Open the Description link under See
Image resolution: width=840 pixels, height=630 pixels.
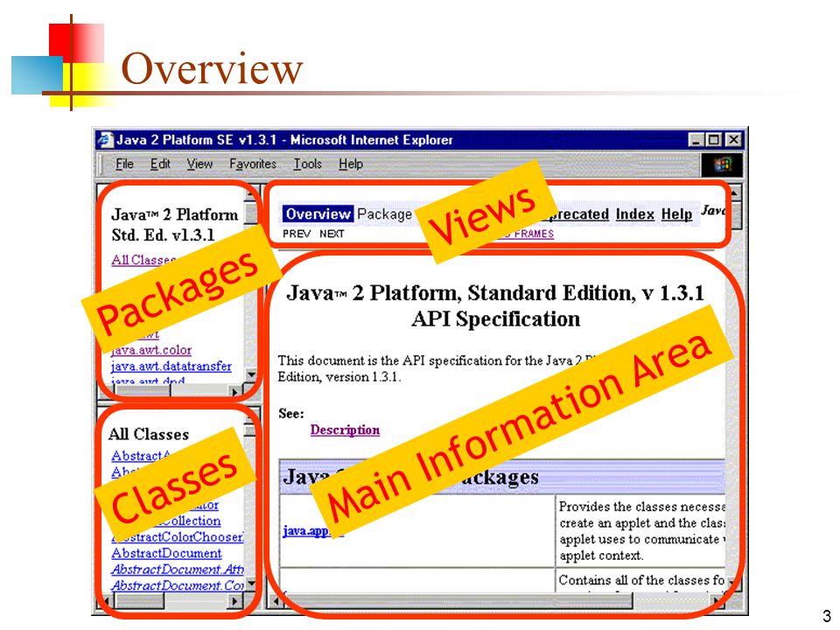345,430
